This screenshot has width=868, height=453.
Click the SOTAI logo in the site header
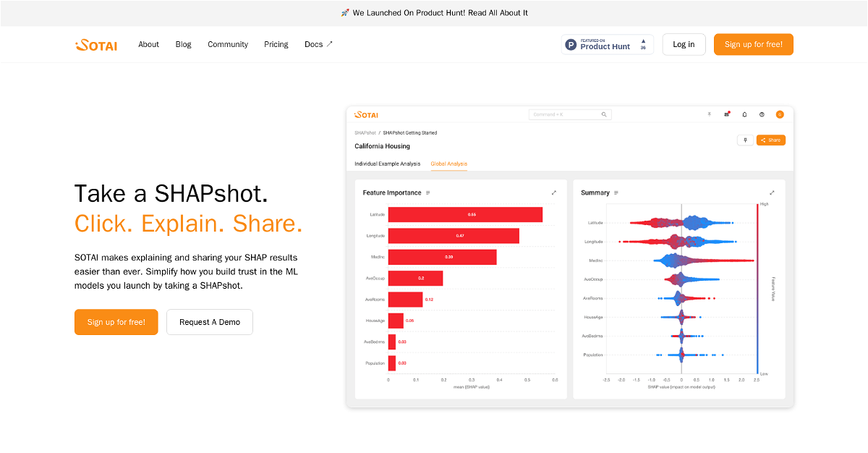pos(96,45)
